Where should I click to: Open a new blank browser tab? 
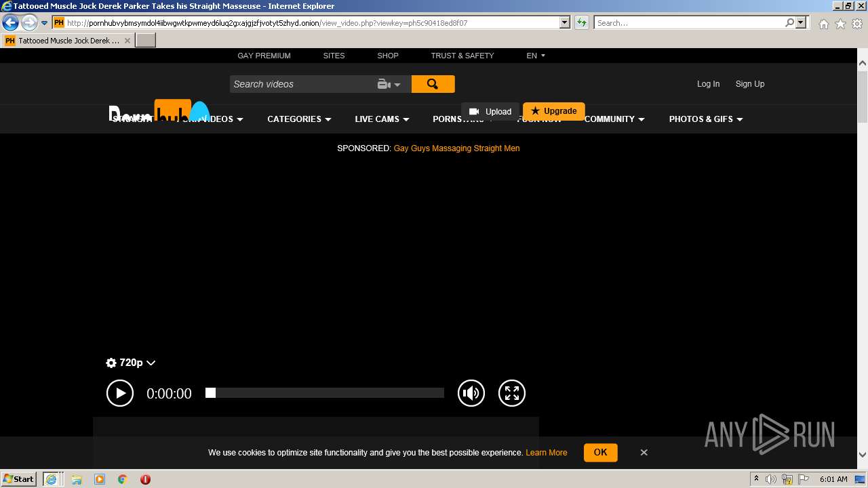146,41
